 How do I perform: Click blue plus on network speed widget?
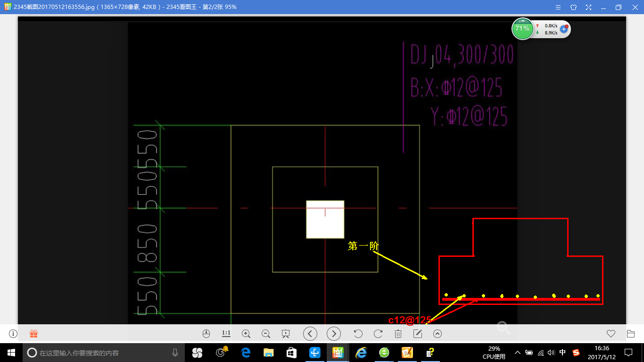(564, 29)
